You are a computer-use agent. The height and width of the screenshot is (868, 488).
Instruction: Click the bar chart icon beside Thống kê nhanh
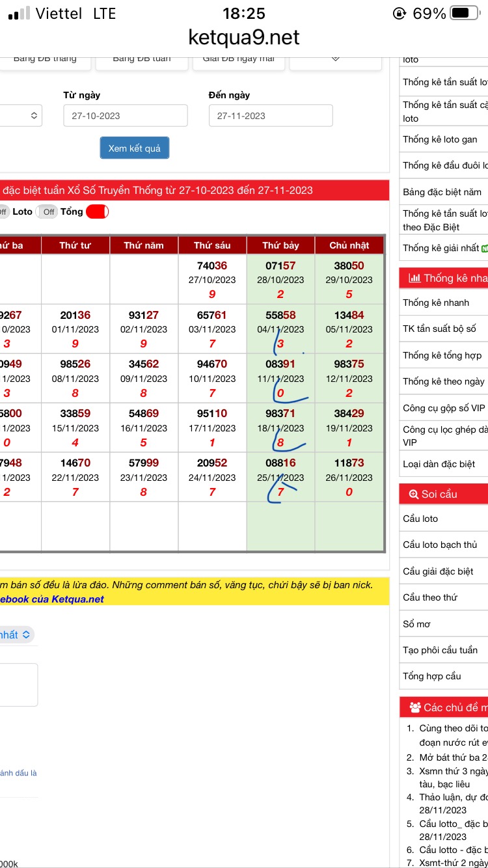coord(414,278)
